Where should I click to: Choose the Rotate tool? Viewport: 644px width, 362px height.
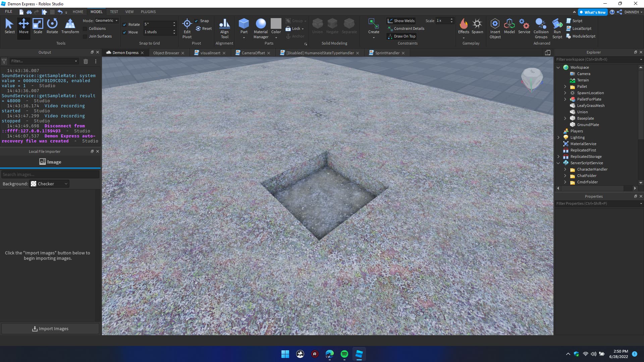pyautogui.click(x=52, y=26)
